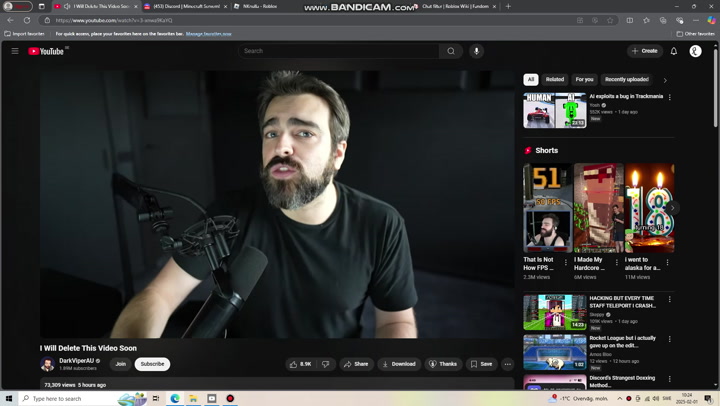Screen dimensions: 720x406
Task: Go back in browser history
Action: click(x=10, y=20)
